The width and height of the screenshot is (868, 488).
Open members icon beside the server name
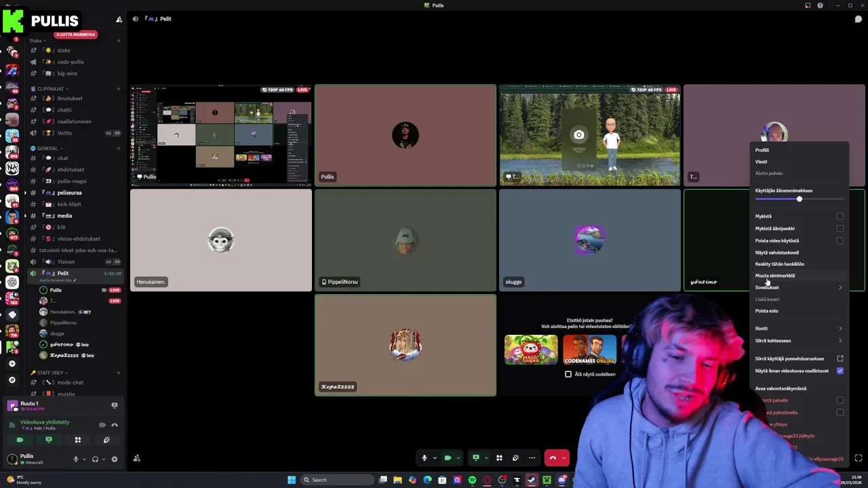[x=119, y=20]
